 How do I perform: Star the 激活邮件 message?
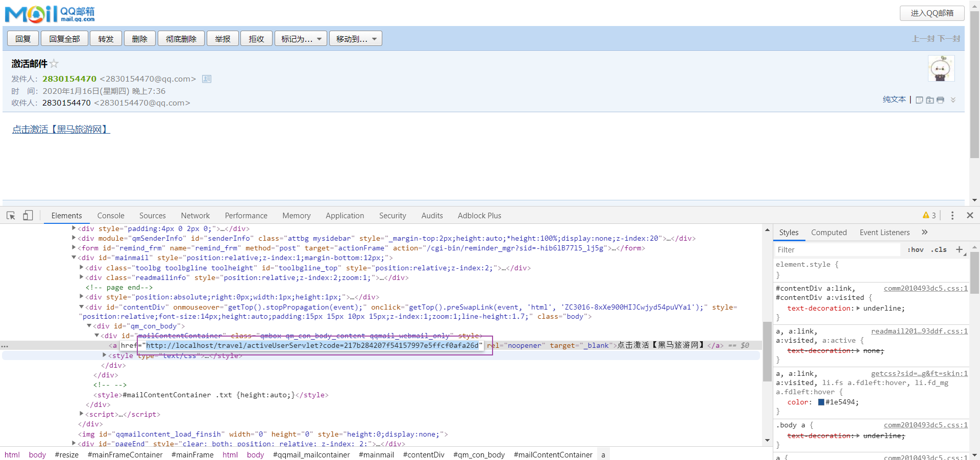click(54, 64)
